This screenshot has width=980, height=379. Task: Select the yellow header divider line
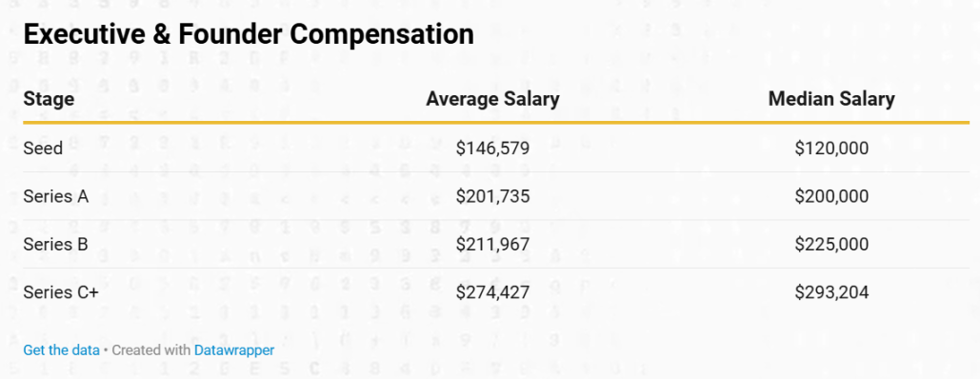[x=496, y=122]
